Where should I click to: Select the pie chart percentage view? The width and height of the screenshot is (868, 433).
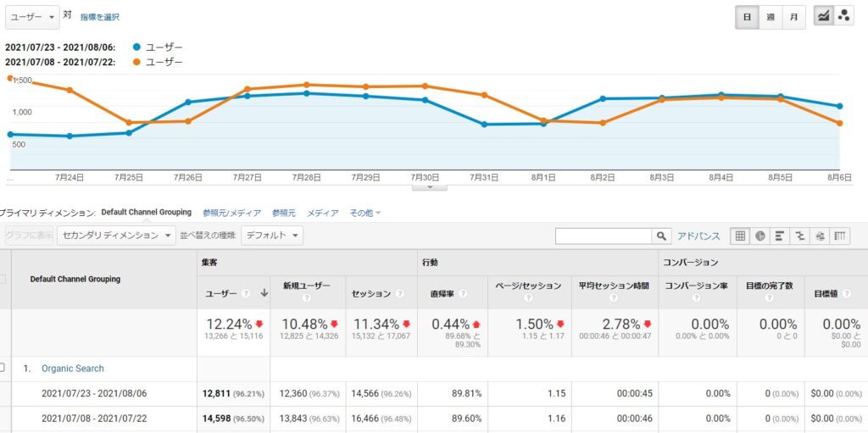760,236
